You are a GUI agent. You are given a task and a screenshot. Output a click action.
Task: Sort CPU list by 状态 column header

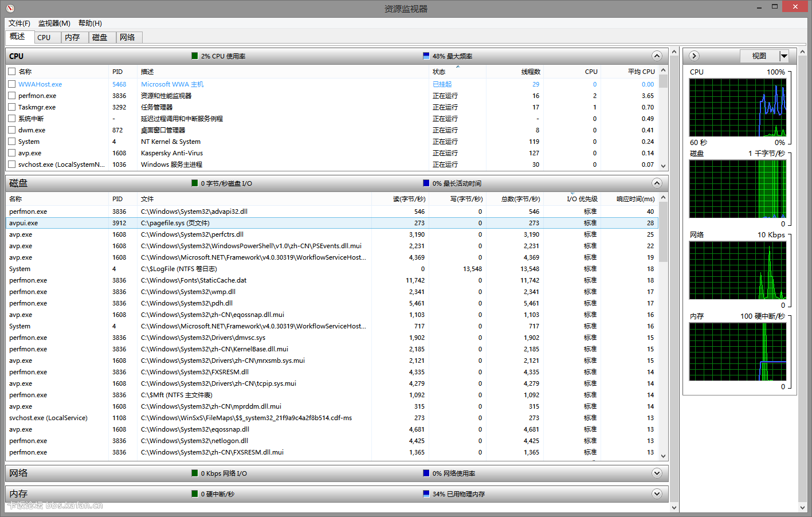(x=457, y=72)
